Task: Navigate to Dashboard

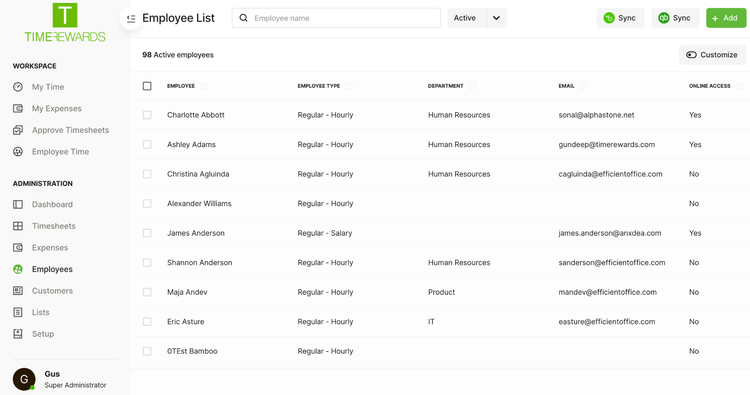Action: point(52,204)
